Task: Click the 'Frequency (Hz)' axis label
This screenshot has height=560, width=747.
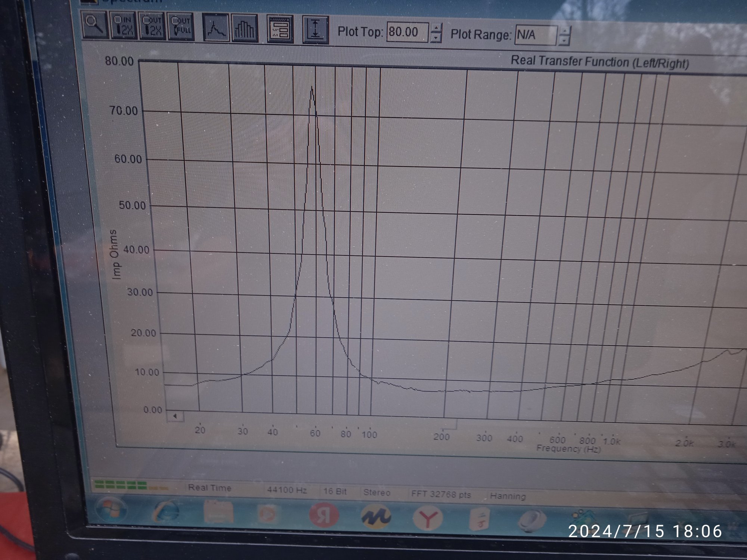Action: click(x=568, y=449)
